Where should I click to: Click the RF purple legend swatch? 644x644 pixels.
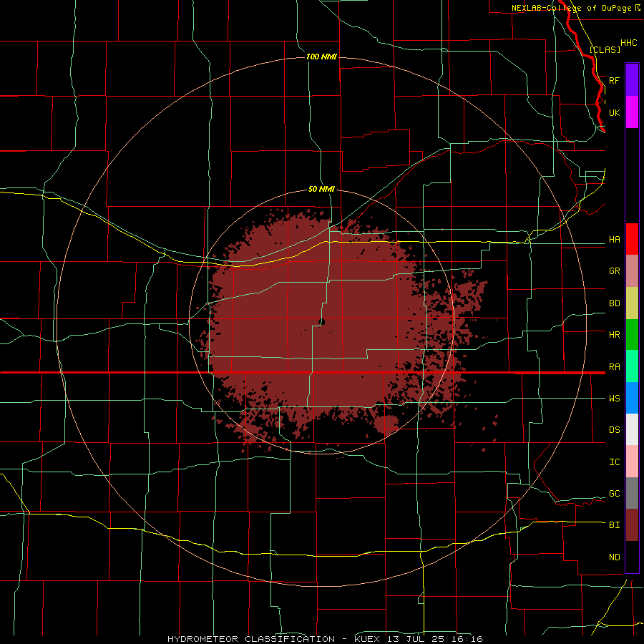pos(632,80)
